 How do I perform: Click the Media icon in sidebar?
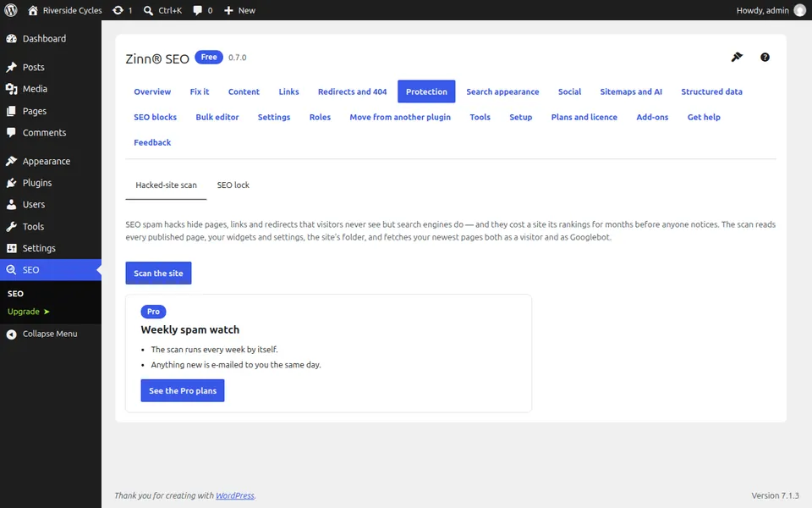pyautogui.click(x=11, y=89)
